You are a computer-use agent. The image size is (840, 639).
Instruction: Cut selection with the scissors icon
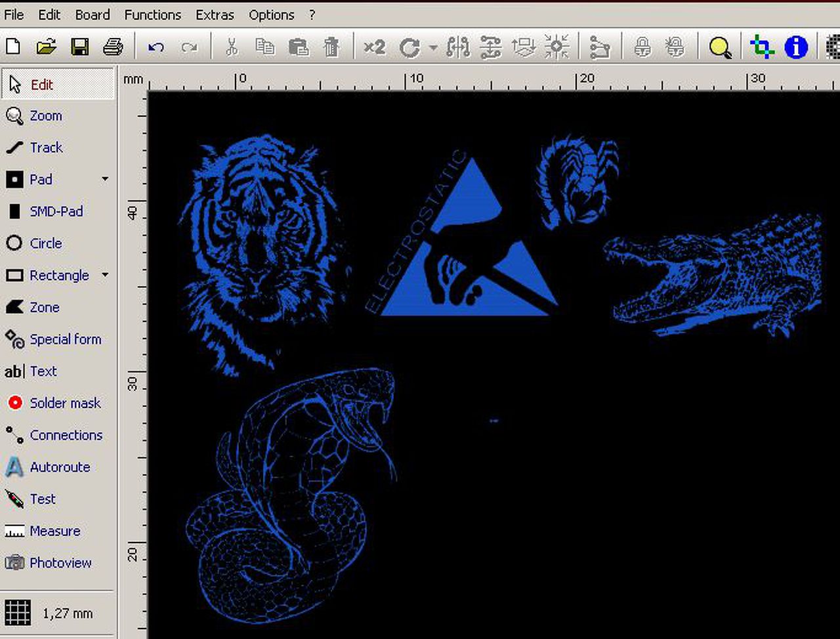(232, 47)
